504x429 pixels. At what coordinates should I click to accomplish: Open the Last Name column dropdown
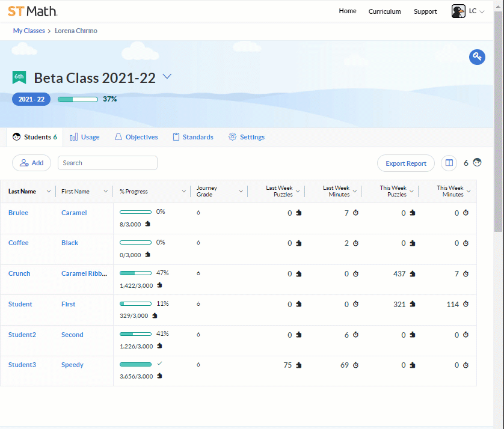pyautogui.click(x=49, y=191)
